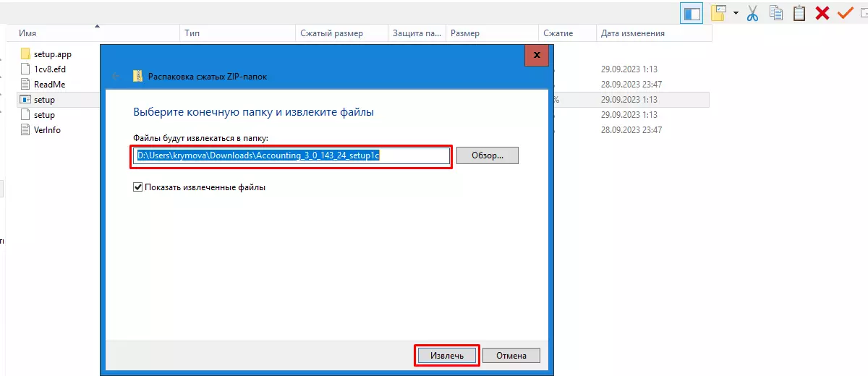868x376 pixels.
Task: Sort by the Защита паролем column header
Action: tap(417, 33)
